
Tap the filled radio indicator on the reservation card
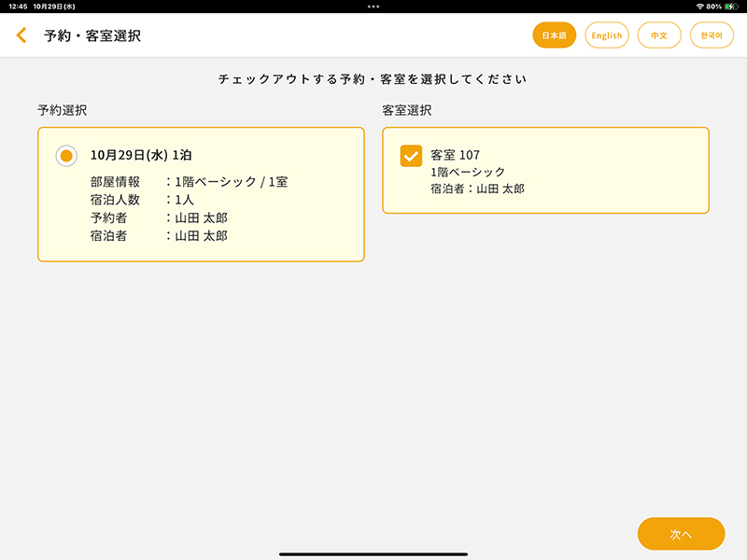pos(65,155)
